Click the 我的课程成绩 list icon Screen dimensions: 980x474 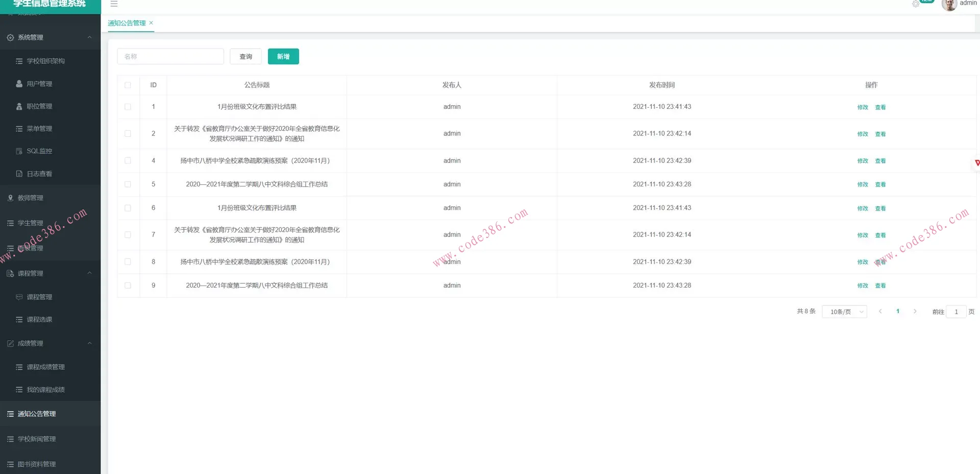[x=19, y=390]
